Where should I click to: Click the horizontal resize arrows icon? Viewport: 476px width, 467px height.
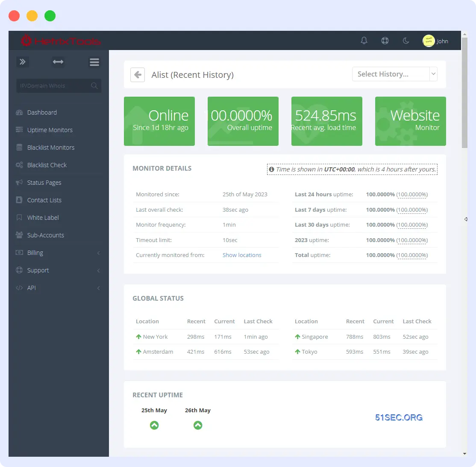(58, 62)
